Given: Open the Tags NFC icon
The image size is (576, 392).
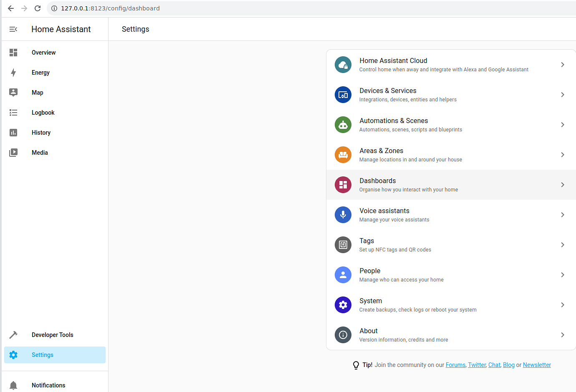Looking at the screenshot, I should 343,245.
